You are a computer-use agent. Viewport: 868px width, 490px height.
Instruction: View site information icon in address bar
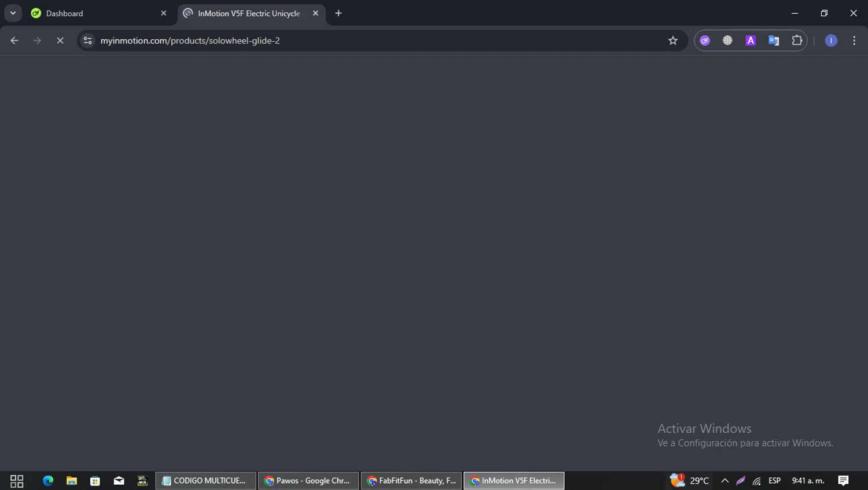[x=88, y=40]
